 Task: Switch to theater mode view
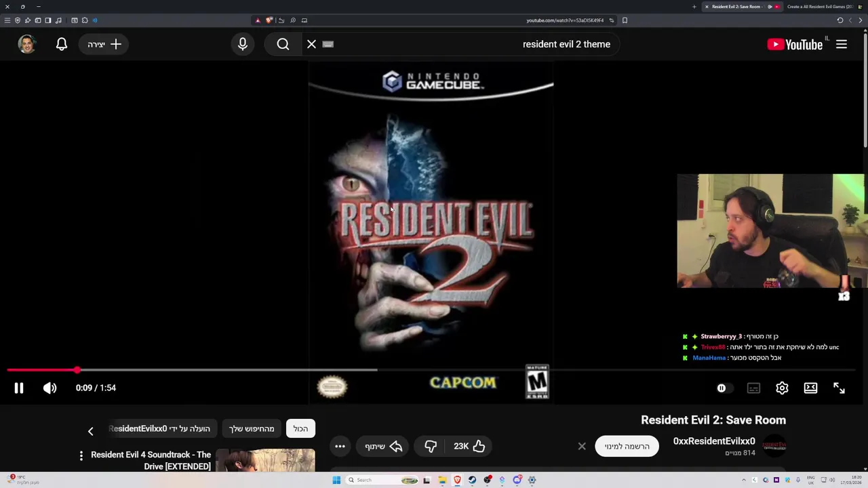pyautogui.click(x=810, y=388)
